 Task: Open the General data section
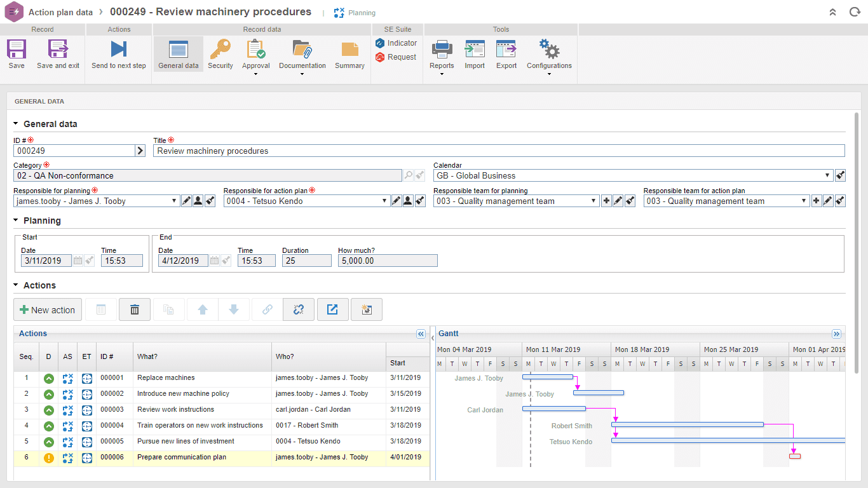(179, 54)
